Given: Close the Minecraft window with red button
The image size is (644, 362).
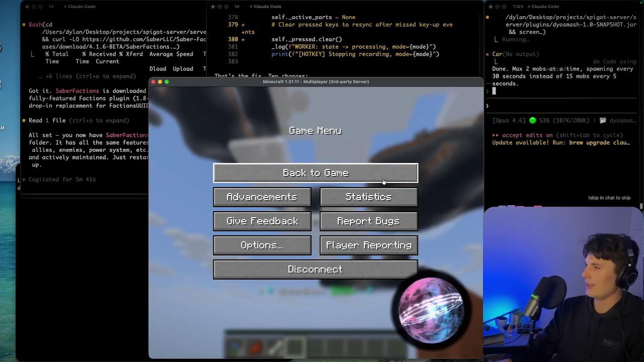Looking at the screenshot, I should (x=153, y=82).
